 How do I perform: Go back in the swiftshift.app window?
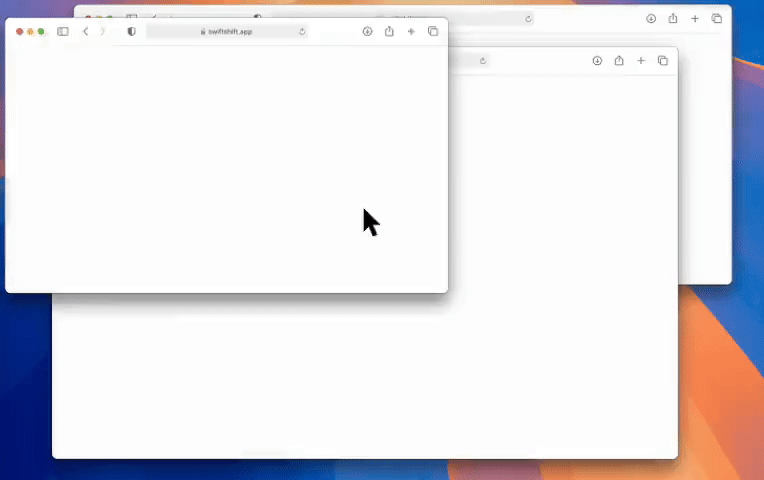click(86, 32)
